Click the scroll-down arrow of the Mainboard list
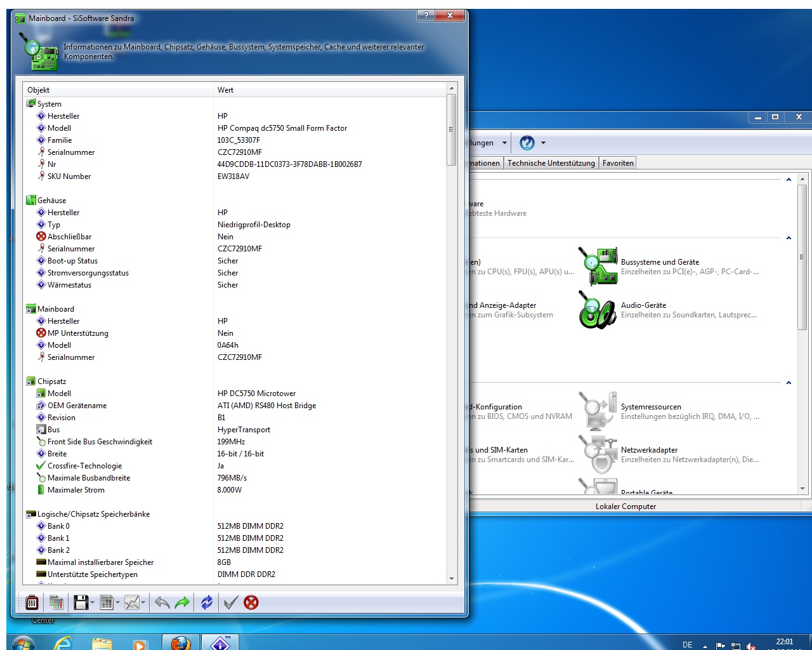Screen dimensions: 812x650 (x=452, y=578)
